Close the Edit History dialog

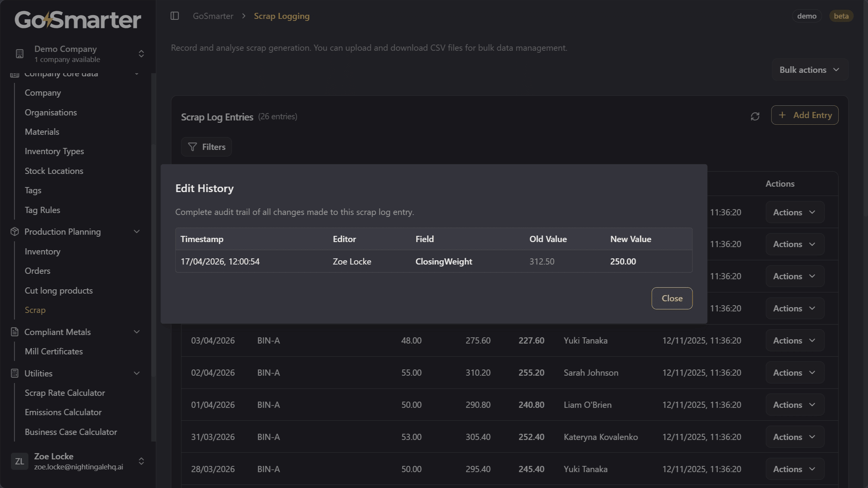(x=672, y=298)
